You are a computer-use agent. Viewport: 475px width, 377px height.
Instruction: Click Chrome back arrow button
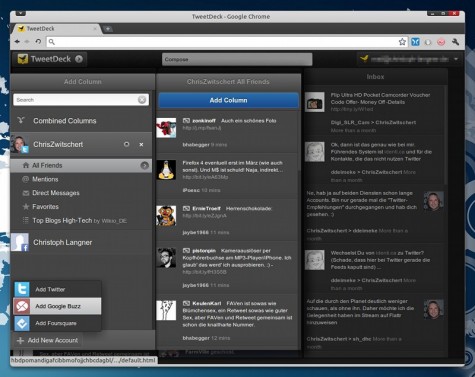click(x=17, y=42)
